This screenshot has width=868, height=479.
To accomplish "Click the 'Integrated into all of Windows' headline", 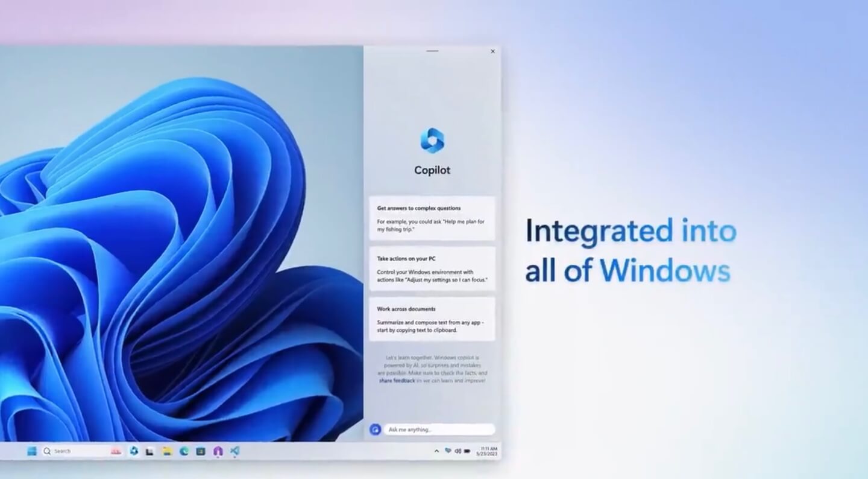I will click(x=631, y=251).
